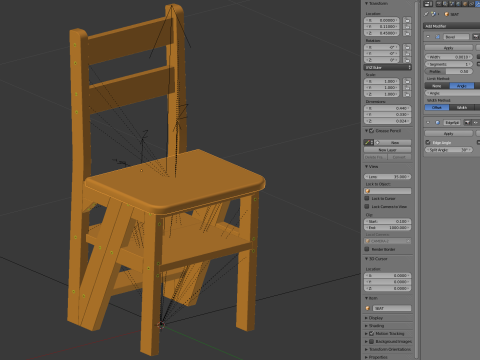The width and height of the screenshot is (480, 360).
Task: Expand the Transform Orientations panel
Action: 366,349
